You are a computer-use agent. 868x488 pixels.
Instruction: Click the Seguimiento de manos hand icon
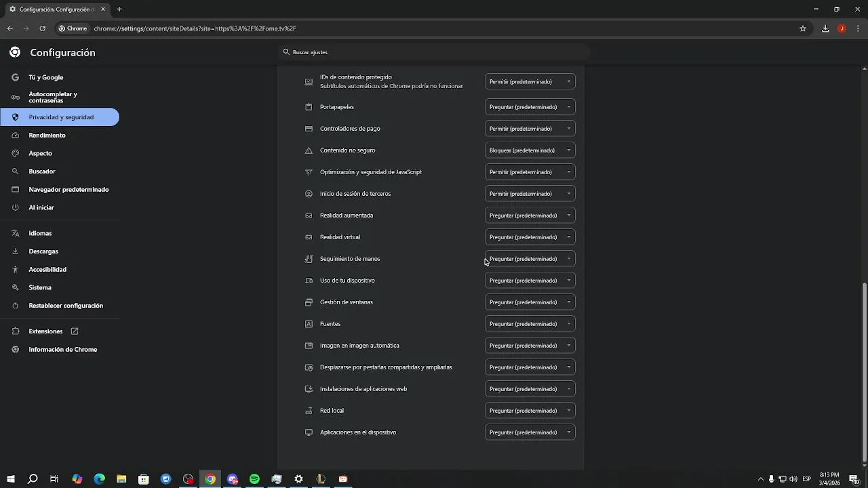pyautogui.click(x=309, y=259)
